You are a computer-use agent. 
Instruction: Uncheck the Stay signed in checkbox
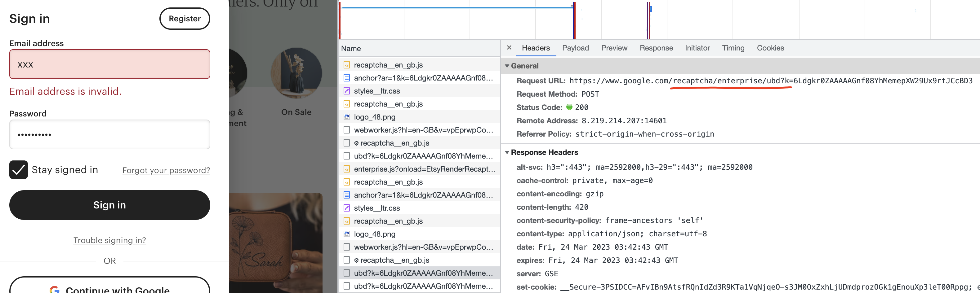pos(19,169)
